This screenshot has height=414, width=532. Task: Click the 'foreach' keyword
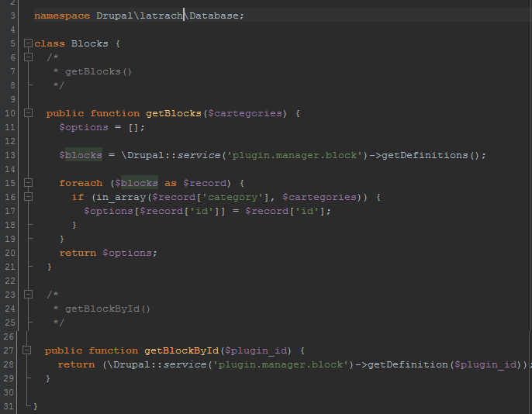pos(81,183)
